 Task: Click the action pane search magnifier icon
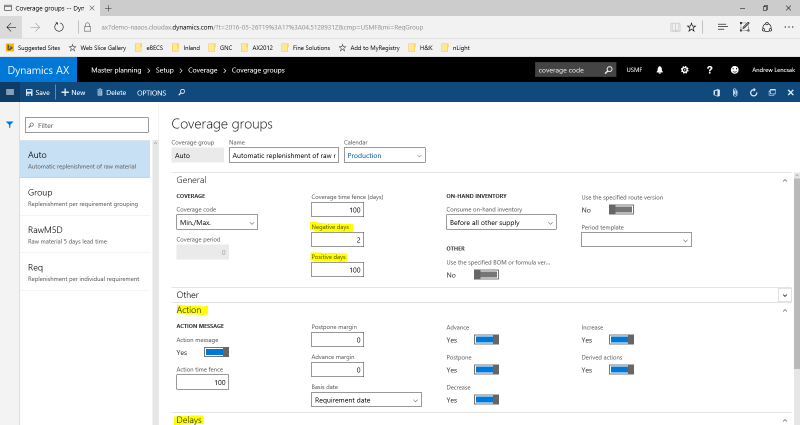(182, 92)
